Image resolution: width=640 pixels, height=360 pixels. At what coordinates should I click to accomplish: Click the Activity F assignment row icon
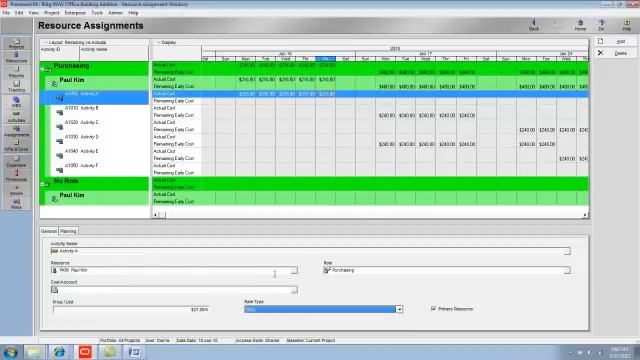60,170
